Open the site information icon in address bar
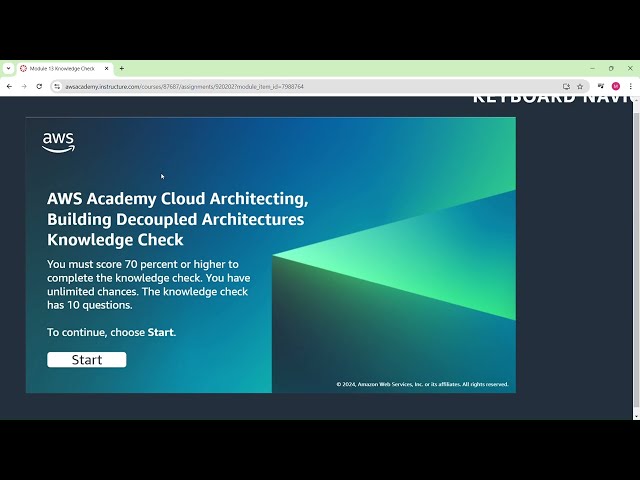The height and width of the screenshot is (480, 640). coord(57,87)
